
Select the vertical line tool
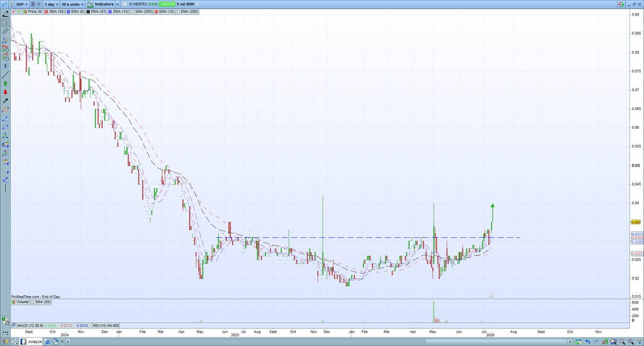point(5,188)
